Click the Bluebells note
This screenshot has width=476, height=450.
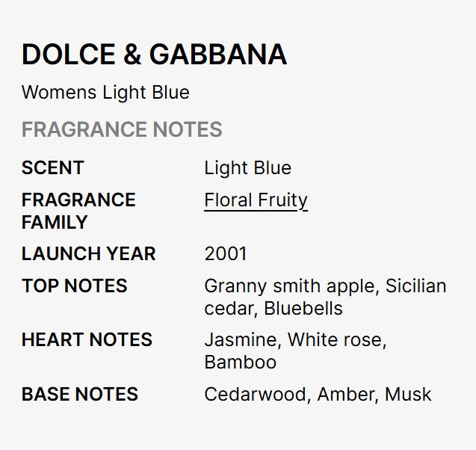303,308
